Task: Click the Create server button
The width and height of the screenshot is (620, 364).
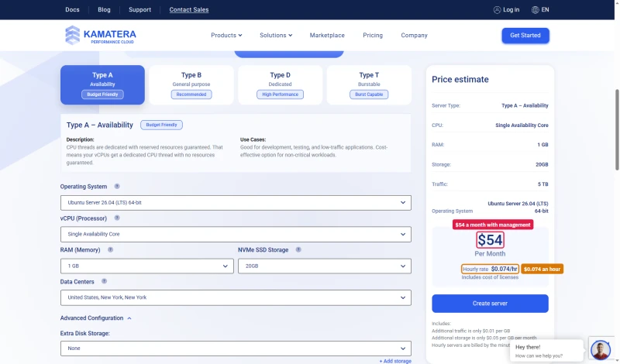Action: click(x=490, y=304)
